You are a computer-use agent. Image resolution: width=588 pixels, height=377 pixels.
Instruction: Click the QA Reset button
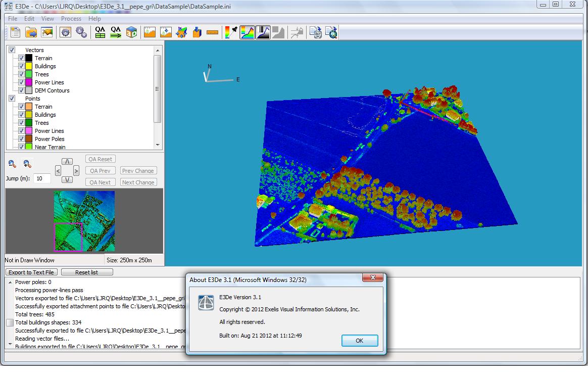click(101, 159)
